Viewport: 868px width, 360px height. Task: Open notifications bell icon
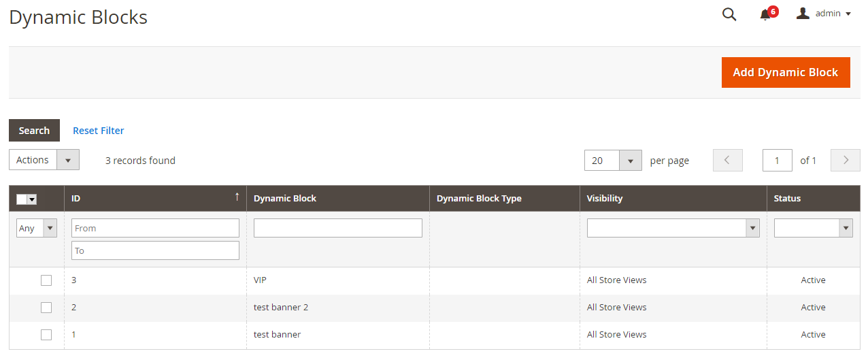coord(765,14)
